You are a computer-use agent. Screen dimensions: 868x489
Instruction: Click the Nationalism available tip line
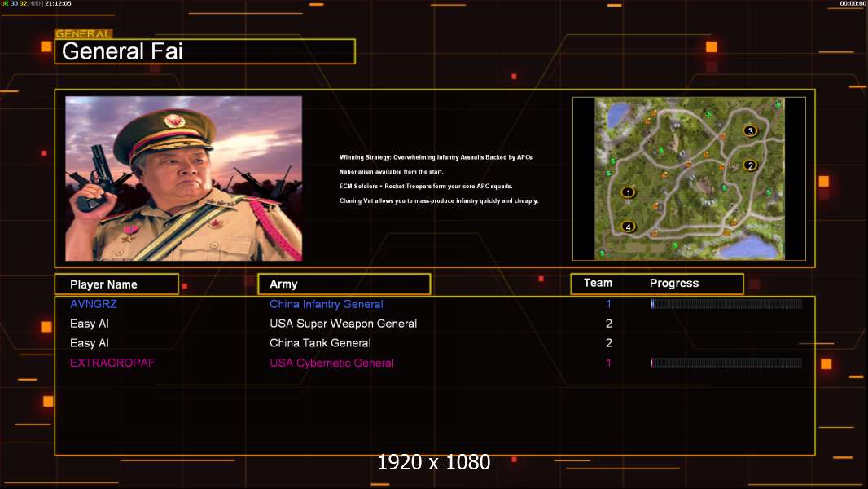tap(392, 172)
